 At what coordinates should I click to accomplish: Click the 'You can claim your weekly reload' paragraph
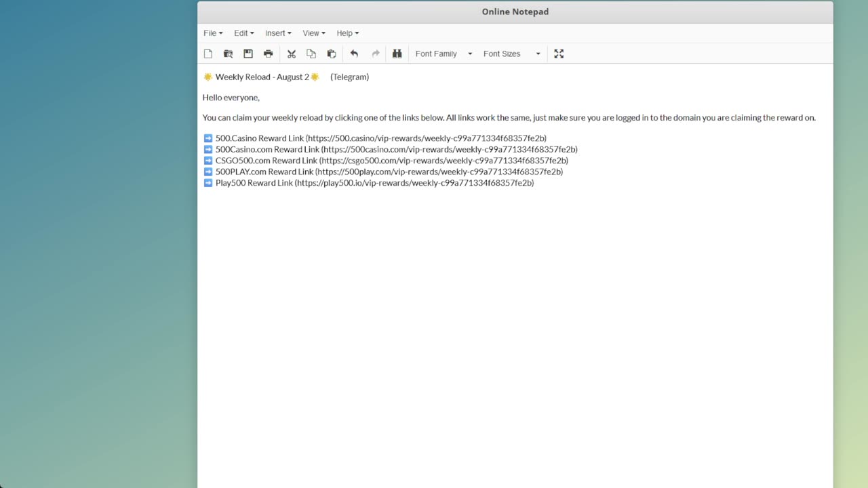pos(509,117)
